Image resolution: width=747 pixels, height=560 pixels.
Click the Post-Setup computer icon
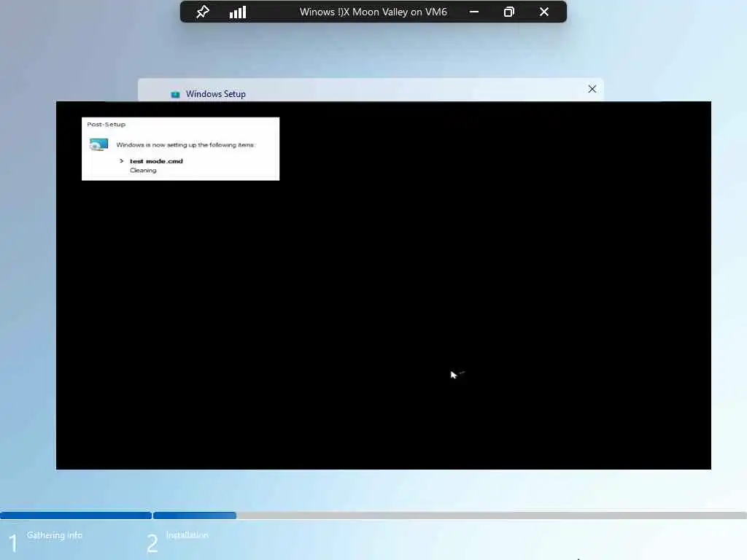[x=98, y=144]
